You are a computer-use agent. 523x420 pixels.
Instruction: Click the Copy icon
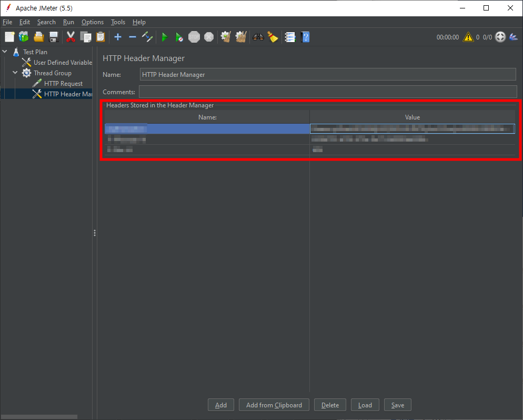pyautogui.click(x=86, y=37)
